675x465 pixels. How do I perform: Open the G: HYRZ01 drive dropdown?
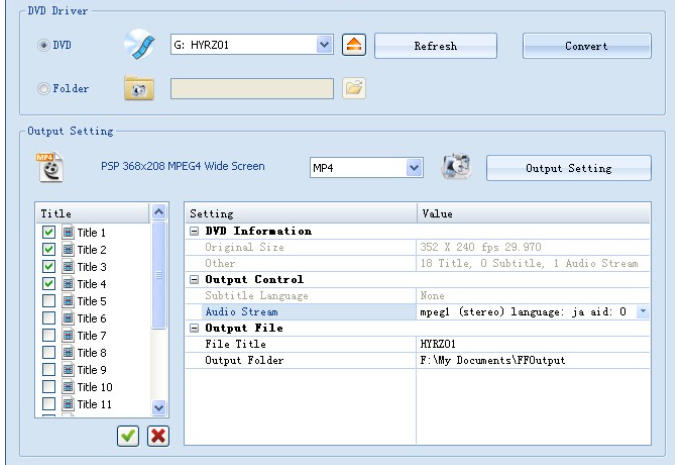click(x=323, y=46)
